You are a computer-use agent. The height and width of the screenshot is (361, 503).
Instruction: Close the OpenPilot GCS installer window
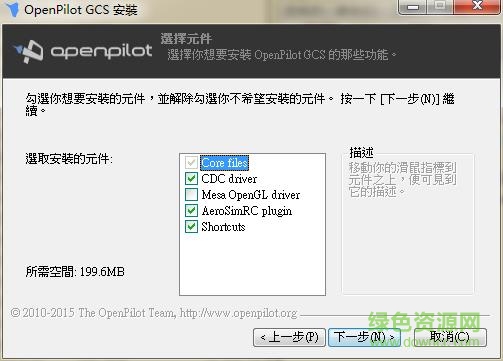pyautogui.click(x=477, y=6)
